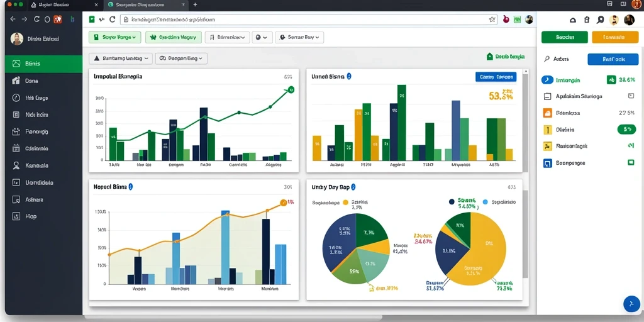
Task: Toggle the square box beside Aplalaim Sãuniaga
Action: coord(631,96)
